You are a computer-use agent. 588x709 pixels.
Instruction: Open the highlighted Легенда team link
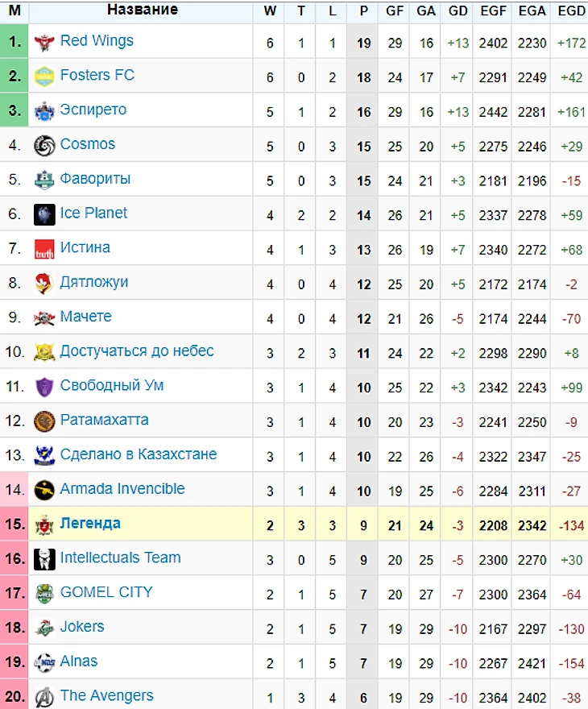(x=90, y=524)
